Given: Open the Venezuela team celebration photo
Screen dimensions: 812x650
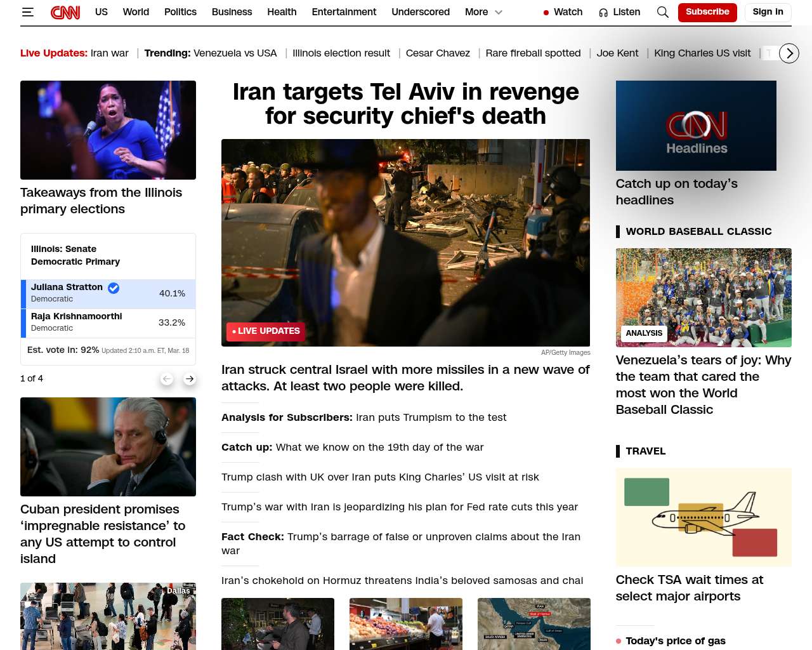Looking at the screenshot, I should pos(704,298).
